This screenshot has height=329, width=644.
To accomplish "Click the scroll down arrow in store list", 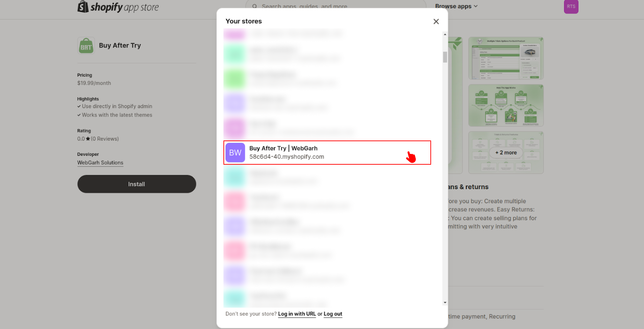I will 445,302.
